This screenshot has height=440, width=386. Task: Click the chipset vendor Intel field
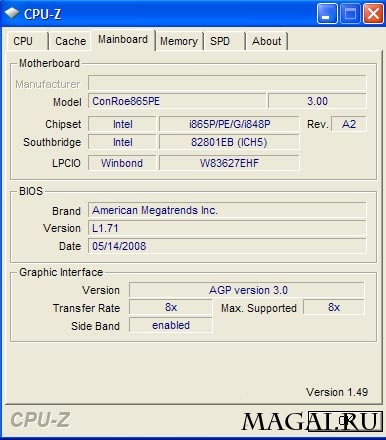click(x=122, y=124)
